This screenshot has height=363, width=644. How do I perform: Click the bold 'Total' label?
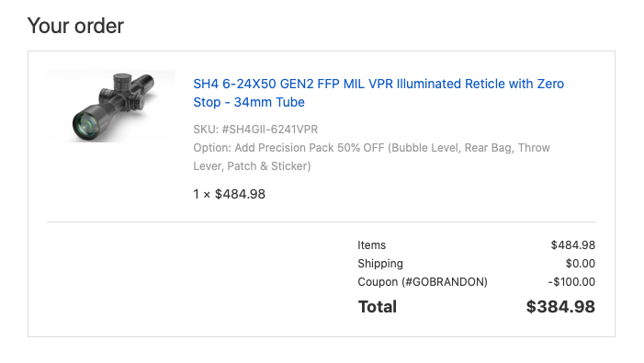coord(378,307)
